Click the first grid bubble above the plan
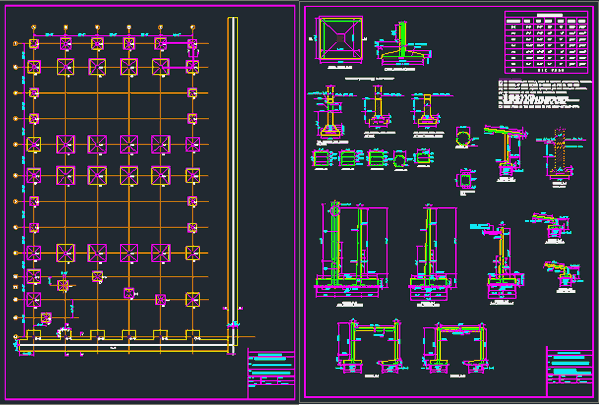Screen dimensions: 599x405 [34, 28]
